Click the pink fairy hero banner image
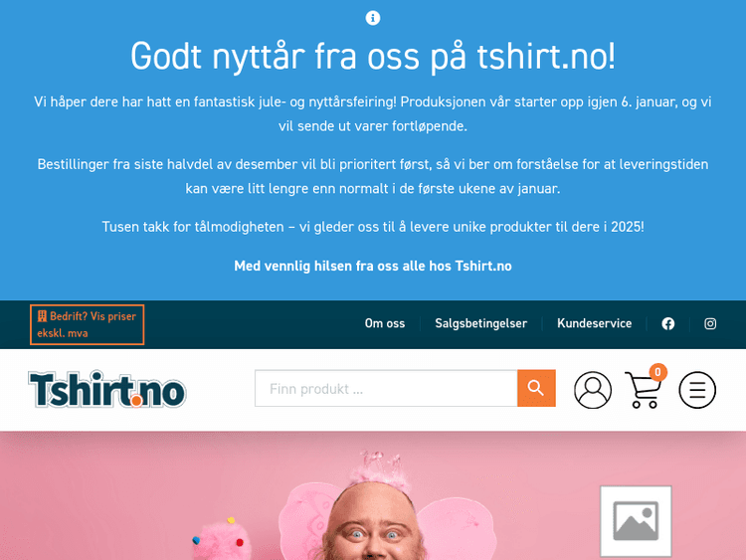 pyautogui.click(x=373, y=495)
